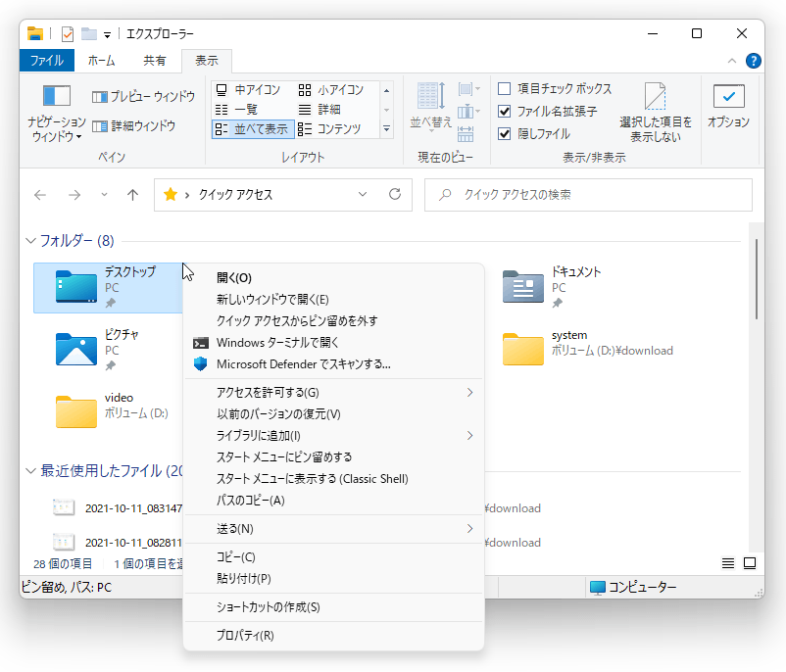Screen dimensions: 786x672
Task: Expand the layout gallery more arrow
Action: 386,128
